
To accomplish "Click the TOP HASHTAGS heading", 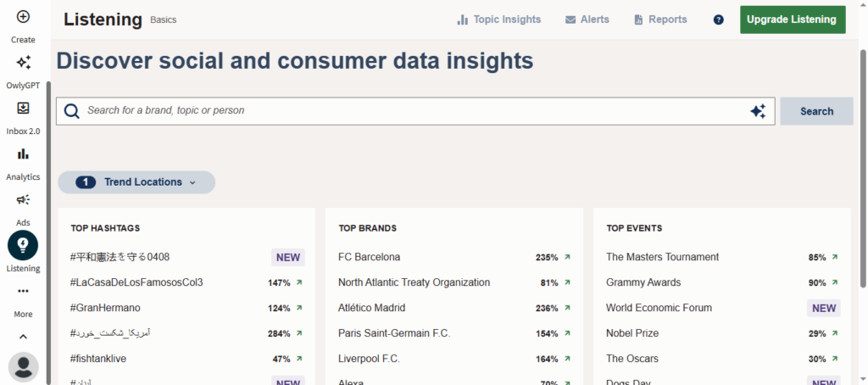I will pos(105,228).
